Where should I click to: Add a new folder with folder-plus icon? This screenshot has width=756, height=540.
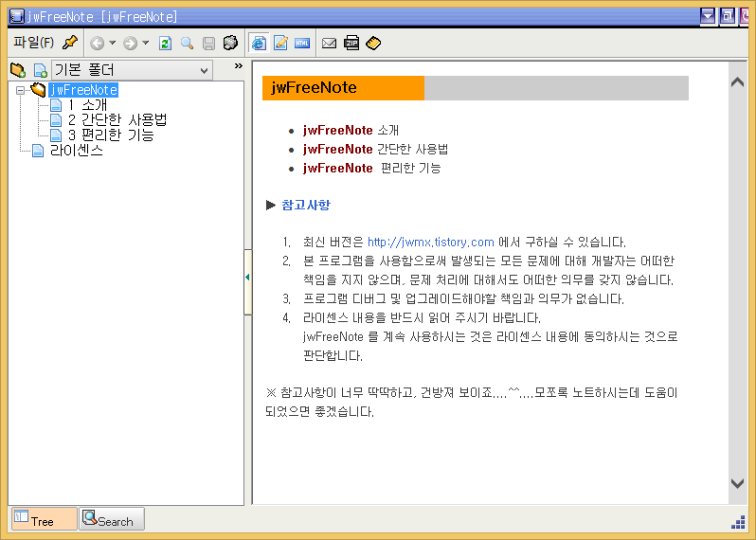18,70
